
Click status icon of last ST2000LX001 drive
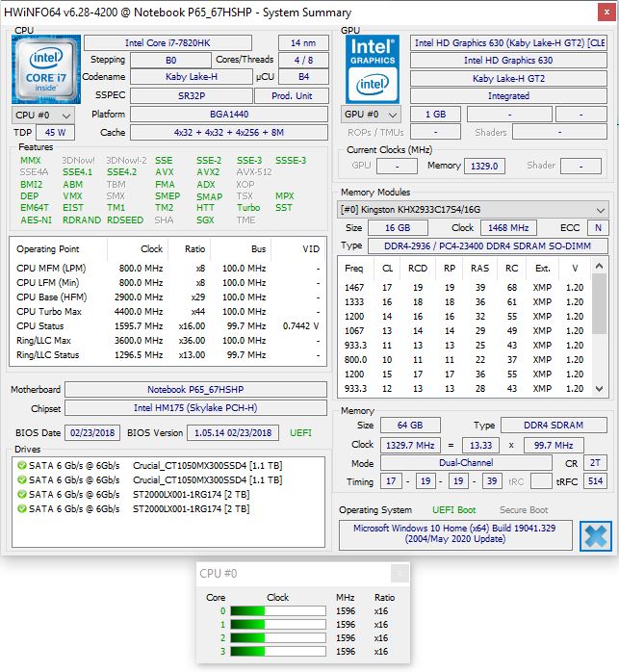[x=21, y=508]
